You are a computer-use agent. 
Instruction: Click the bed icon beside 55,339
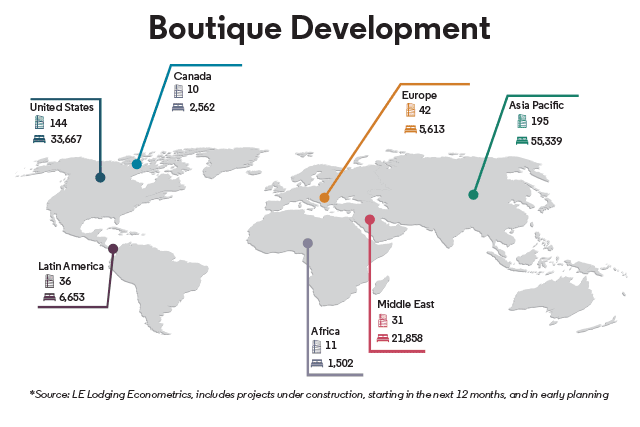522,141
